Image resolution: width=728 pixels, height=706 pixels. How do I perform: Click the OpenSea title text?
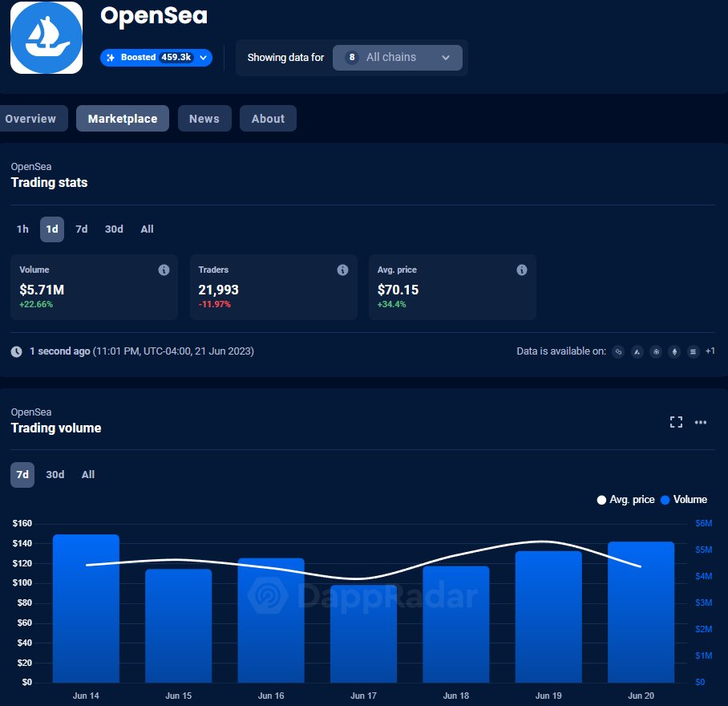[154, 16]
